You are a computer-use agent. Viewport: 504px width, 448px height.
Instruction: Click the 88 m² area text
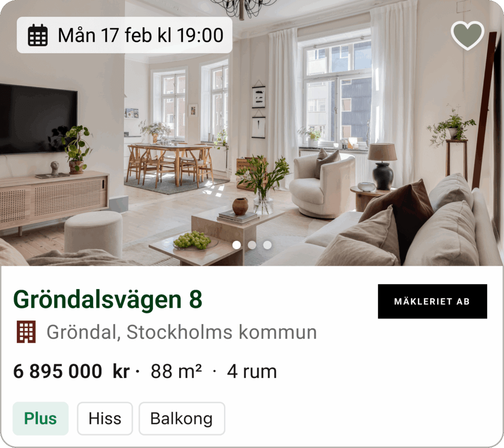(176, 372)
